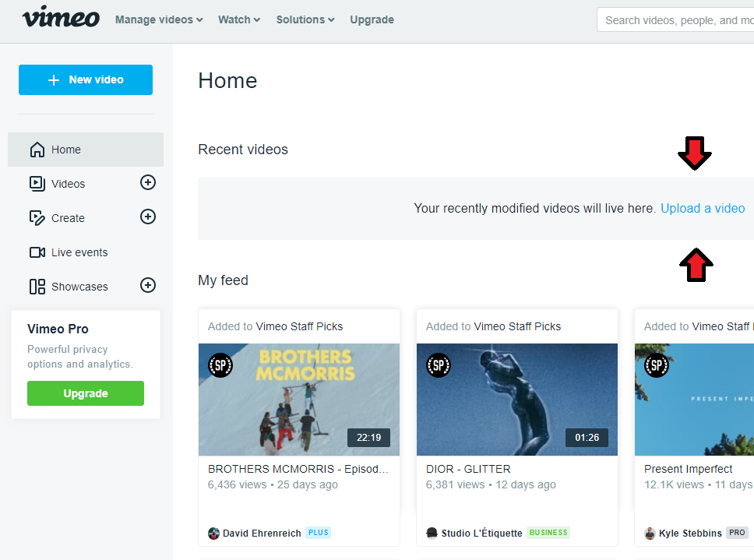Click David Ehrenreich's avatar

[213, 533]
